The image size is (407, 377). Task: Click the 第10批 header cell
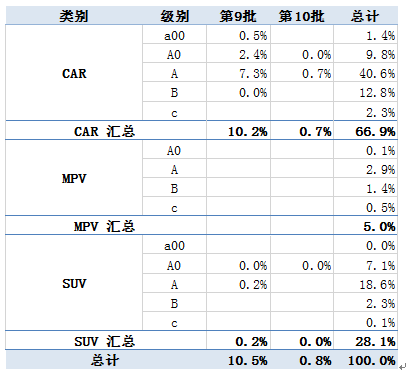[x=302, y=16]
